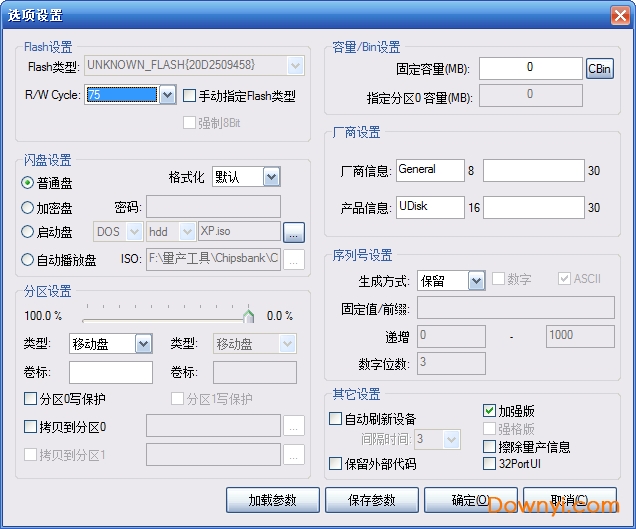Screen dimensions: 636x529
Task: Enable 自动刷新设备 checkbox
Action: (x=336, y=419)
